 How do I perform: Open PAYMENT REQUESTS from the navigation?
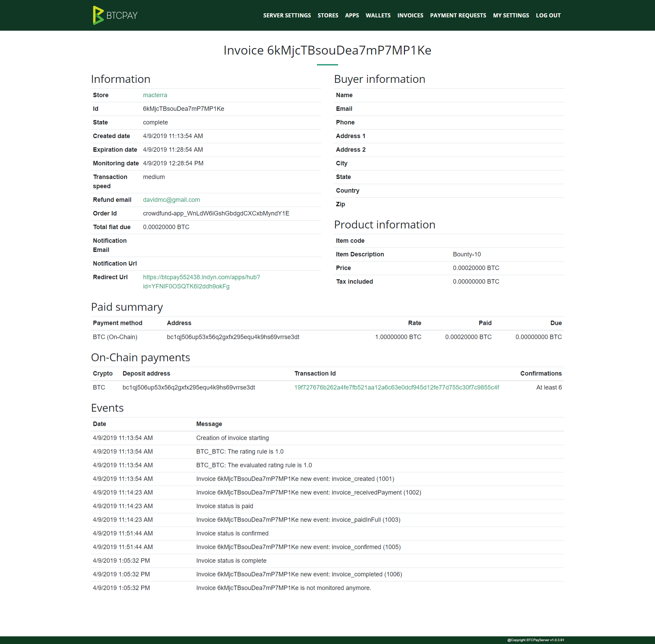[458, 15]
